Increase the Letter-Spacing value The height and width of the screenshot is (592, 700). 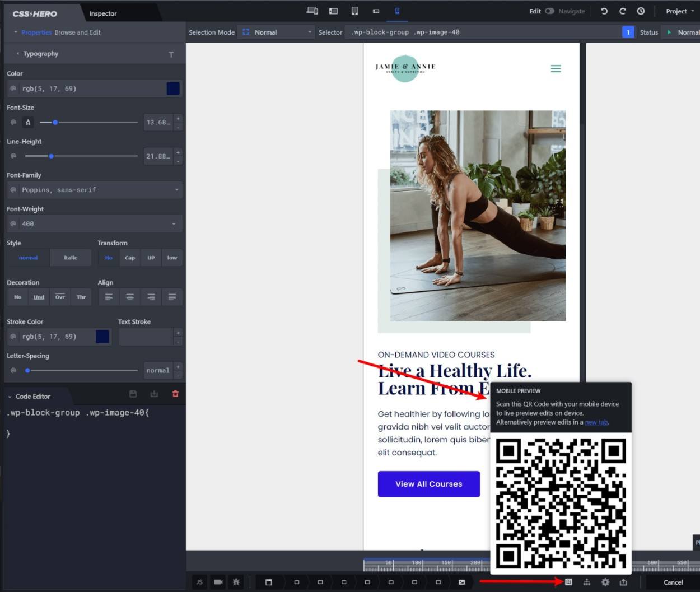pyautogui.click(x=178, y=366)
